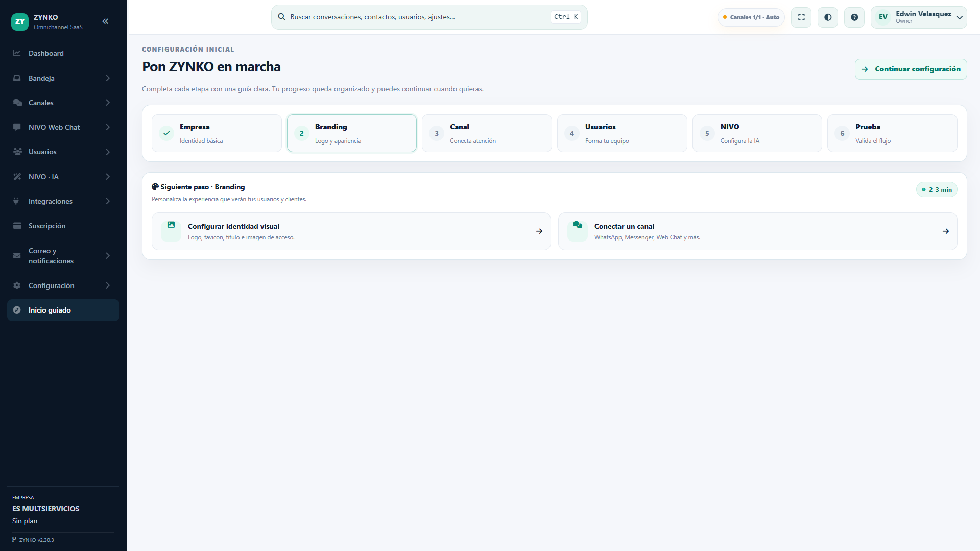
Task: Click the Canales chat bubbles icon
Action: 17,103
